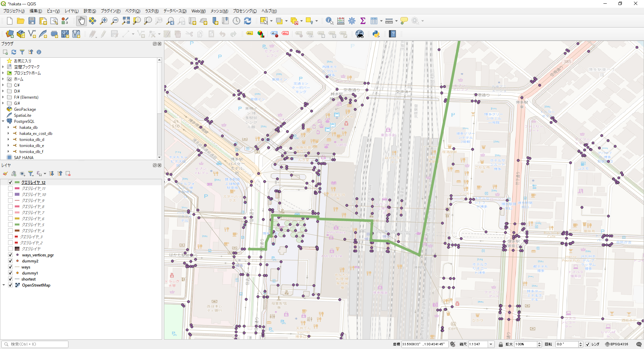
Task: Select the Pan Map hand tool
Action: click(81, 21)
